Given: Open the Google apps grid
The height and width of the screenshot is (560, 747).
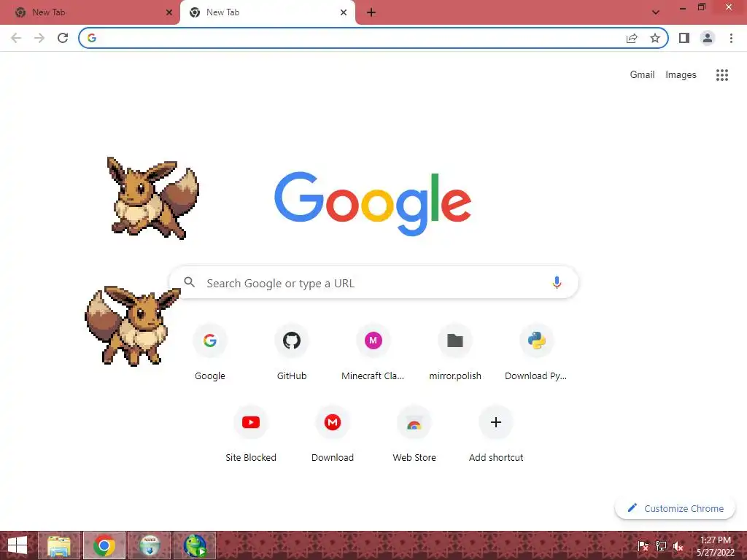Looking at the screenshot, I should pyautogui.click(x=721, y=75).
